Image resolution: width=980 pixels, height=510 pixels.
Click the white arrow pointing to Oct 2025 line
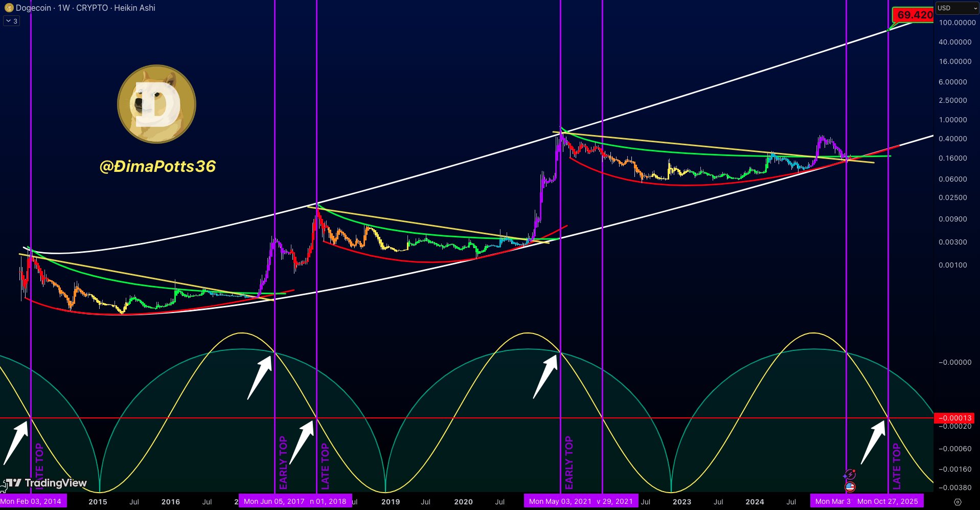873,441
